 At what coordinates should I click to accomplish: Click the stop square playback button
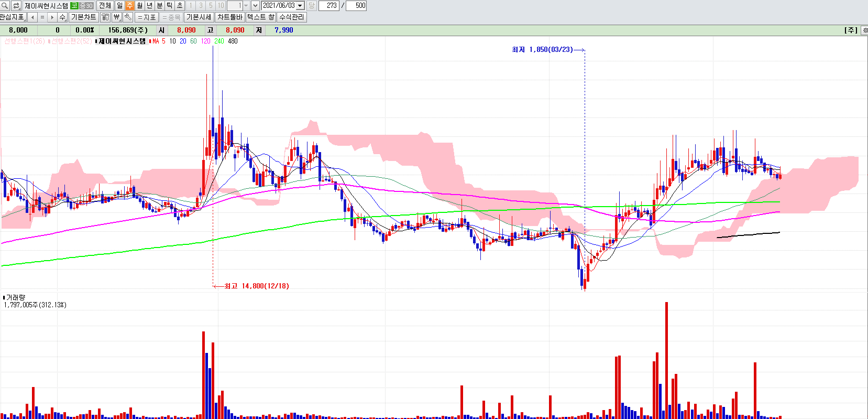tap(42, 17)
